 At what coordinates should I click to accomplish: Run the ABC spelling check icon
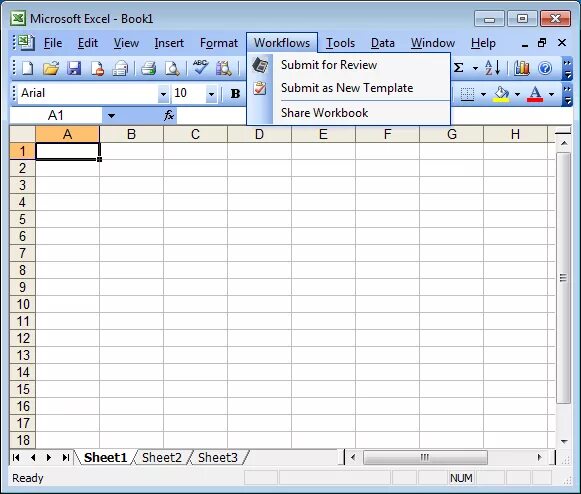pyautogui.click(x=200, y=68)
